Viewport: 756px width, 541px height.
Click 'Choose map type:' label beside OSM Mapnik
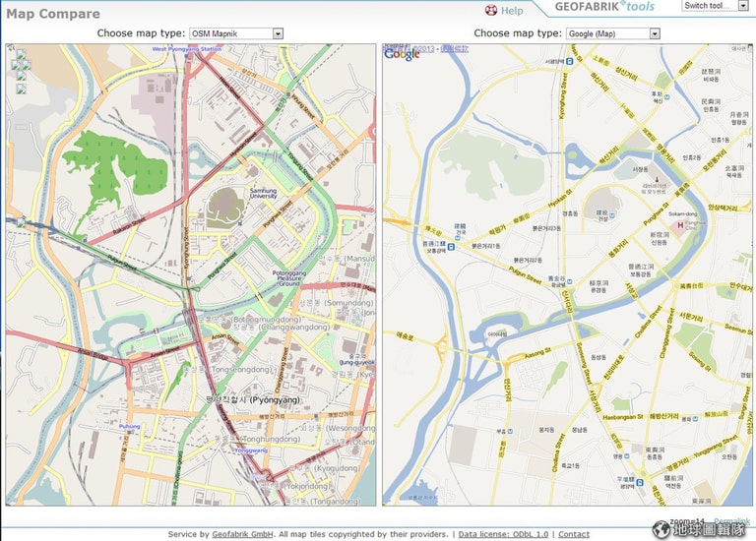point(141,33)
